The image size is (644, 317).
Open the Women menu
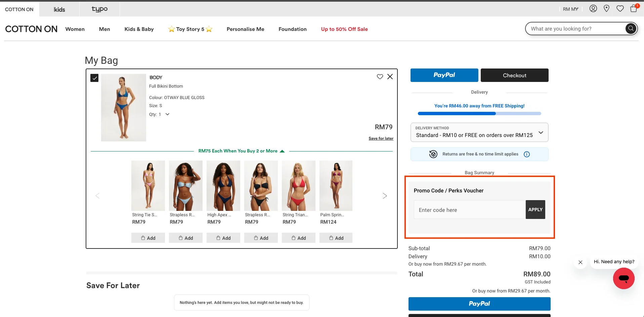[x=75, y=29]
